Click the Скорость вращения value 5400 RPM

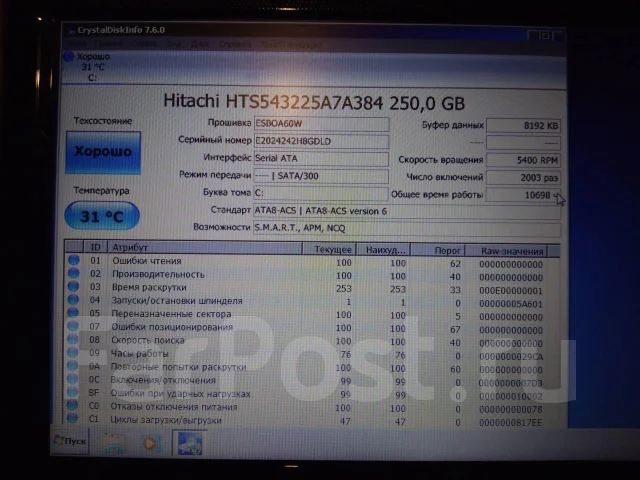click(x=523, y=160)
